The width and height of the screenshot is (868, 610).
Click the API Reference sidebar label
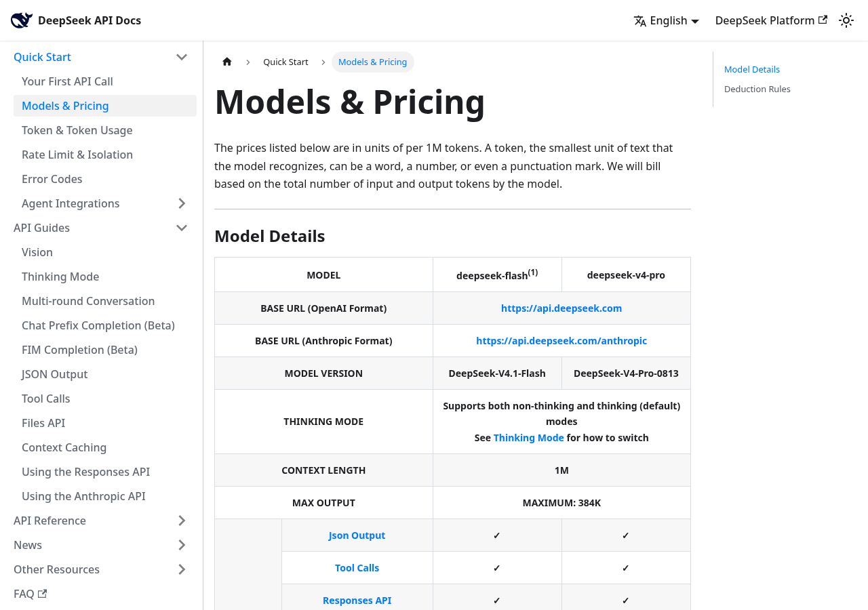click(x=50, y=521)
